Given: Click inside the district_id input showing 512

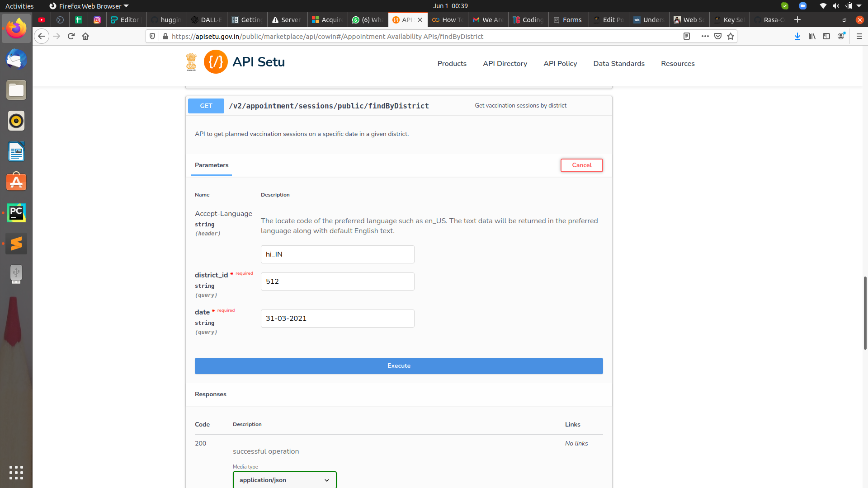Looking at the screenshot, I should pyautogui.click(x=337, y=281).
